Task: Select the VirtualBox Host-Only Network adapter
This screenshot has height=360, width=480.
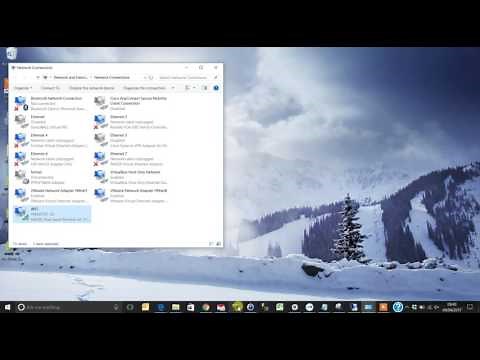Action: [132, 177]
